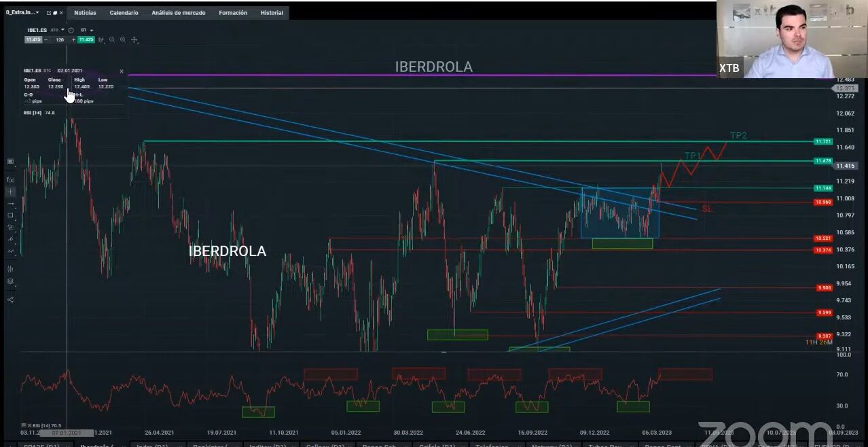
Task: Click the 07.01.2021 highlighted date marker
Action: coord(67,433)
